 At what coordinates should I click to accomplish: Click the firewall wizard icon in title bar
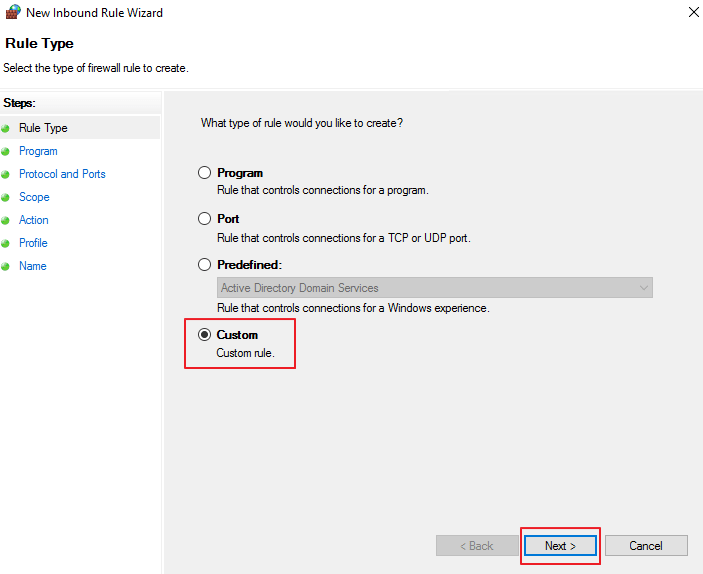coord(13,12)
